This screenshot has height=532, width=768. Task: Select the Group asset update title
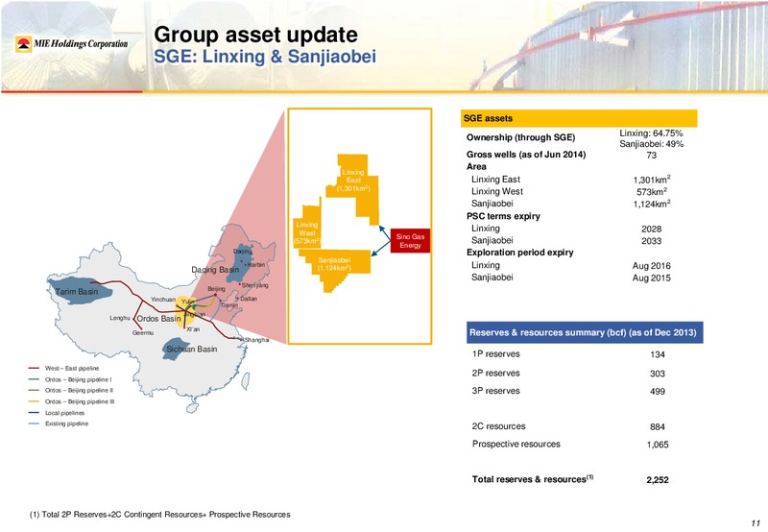click(x=255, y=35)
